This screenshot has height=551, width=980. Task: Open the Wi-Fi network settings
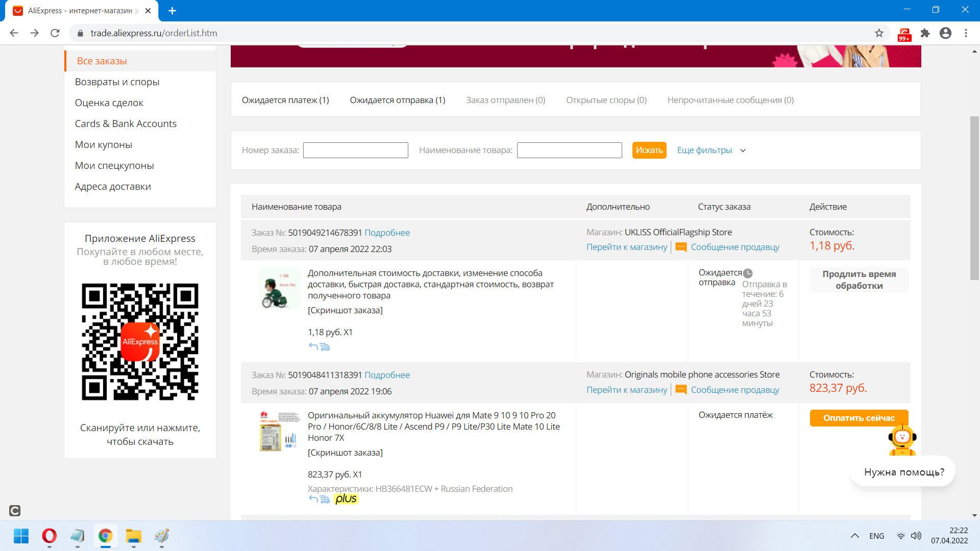[901, 536]
